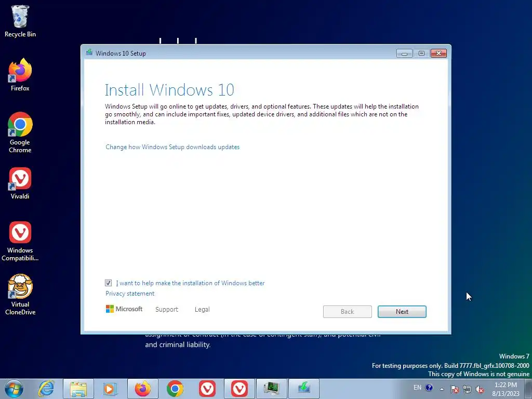
Task: Launch Windows Media Player from taskbar
Action: tap(110, 389)
